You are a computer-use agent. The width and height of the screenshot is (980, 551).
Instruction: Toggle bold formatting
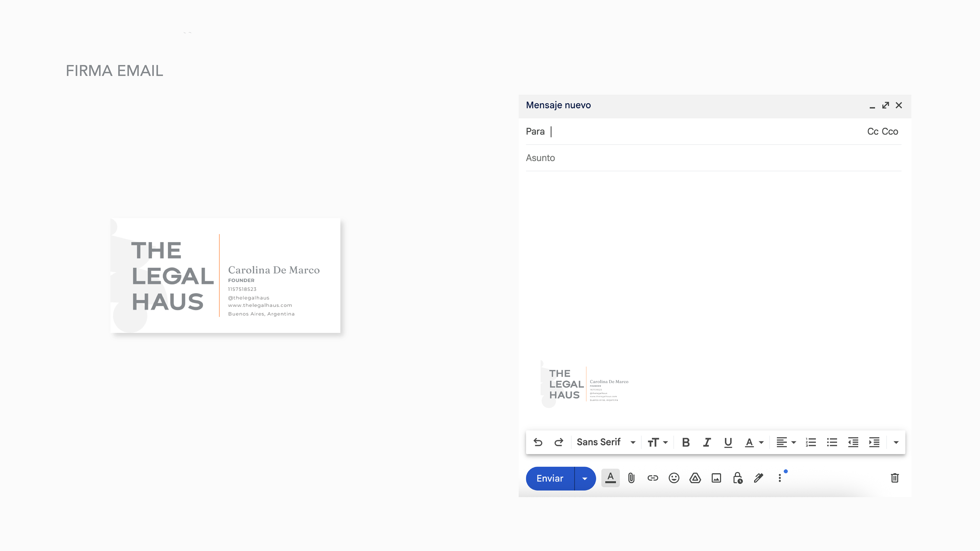tap(685, 442)
